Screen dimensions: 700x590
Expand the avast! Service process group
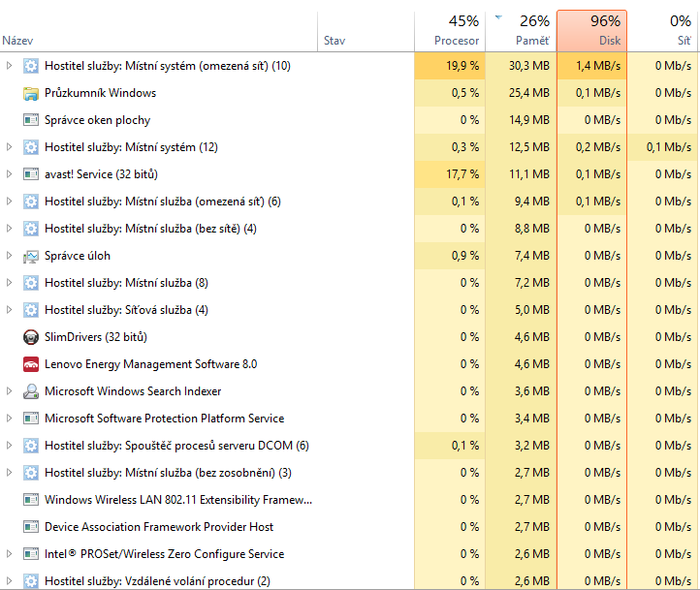[10, 174]
